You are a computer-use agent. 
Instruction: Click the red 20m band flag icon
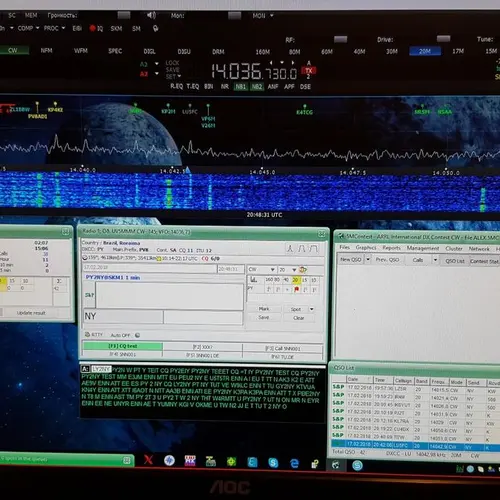(x=296, y=289)
